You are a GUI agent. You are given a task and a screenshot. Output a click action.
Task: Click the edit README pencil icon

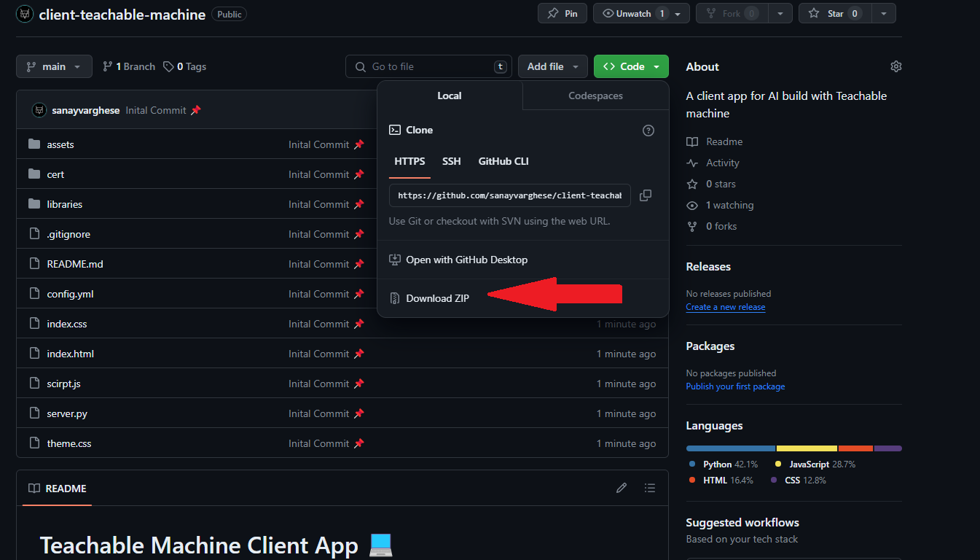point(622,488)
